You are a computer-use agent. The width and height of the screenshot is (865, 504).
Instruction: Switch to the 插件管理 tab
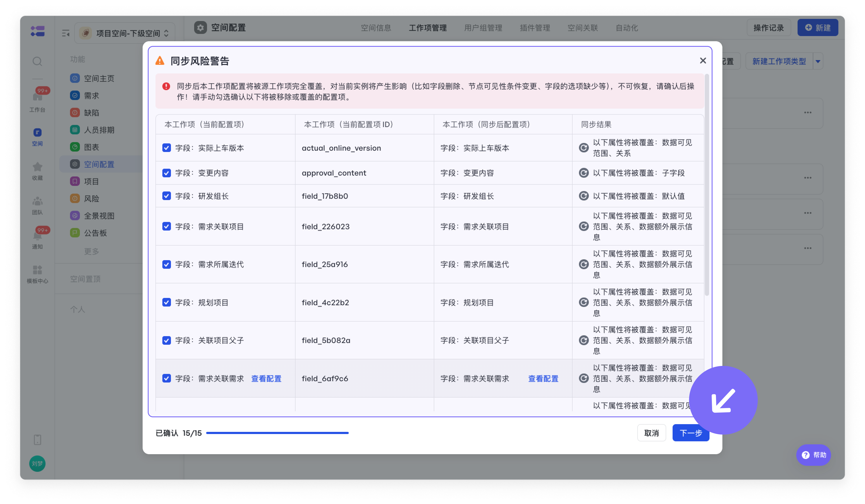(535, 28)
